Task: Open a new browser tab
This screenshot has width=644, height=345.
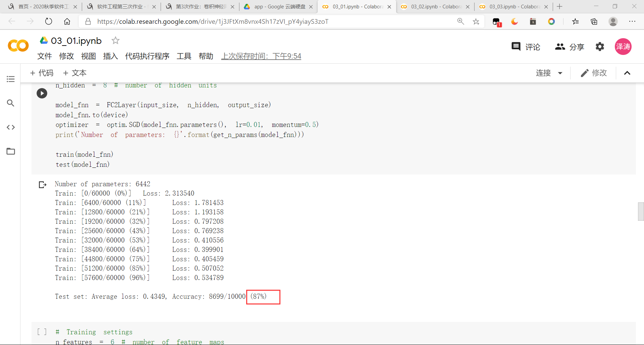Action: (559, 7)
